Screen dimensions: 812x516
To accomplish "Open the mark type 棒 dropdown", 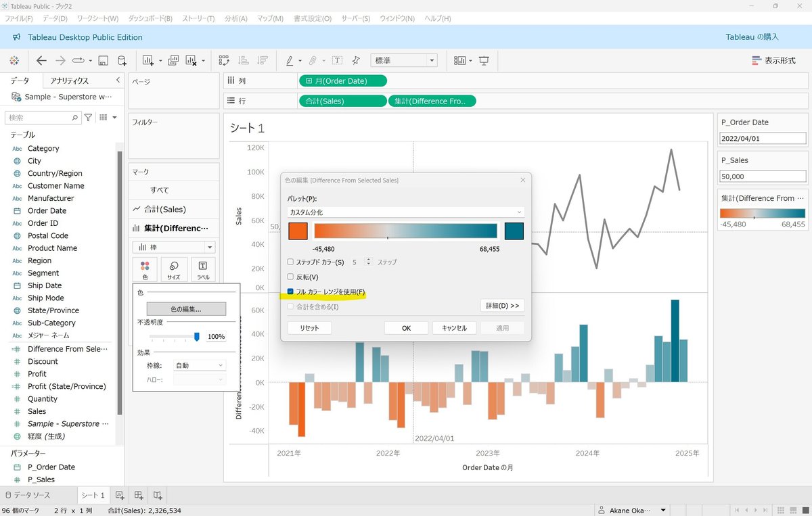I will click(174, 248).
